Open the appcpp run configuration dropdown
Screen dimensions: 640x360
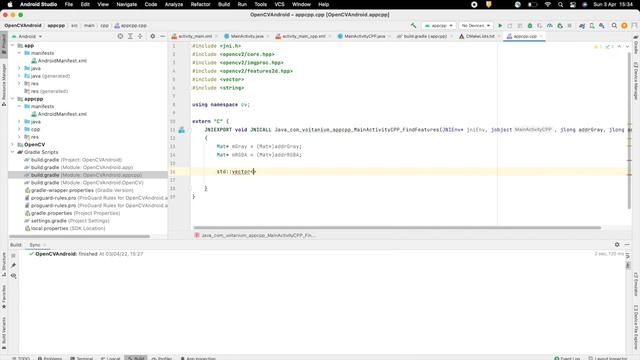click(439, 25)
